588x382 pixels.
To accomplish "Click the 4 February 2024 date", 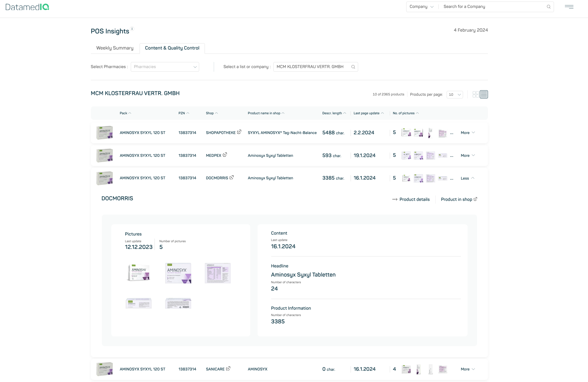I will click(471, 30).
